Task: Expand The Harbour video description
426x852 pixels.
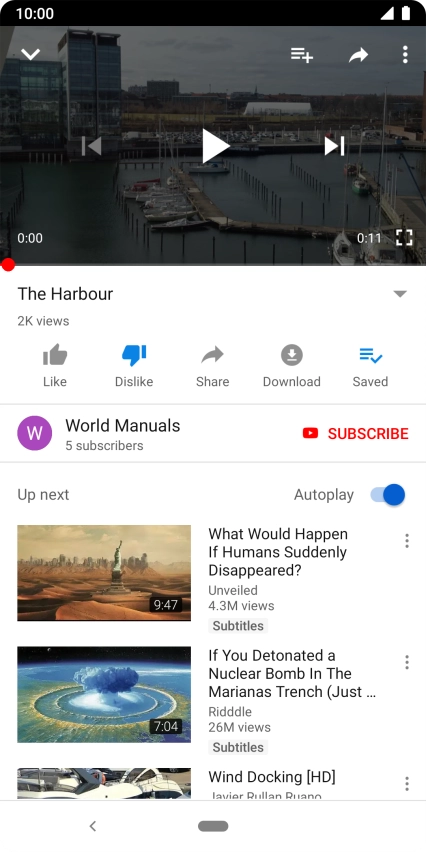Action: tap(400, 294)
